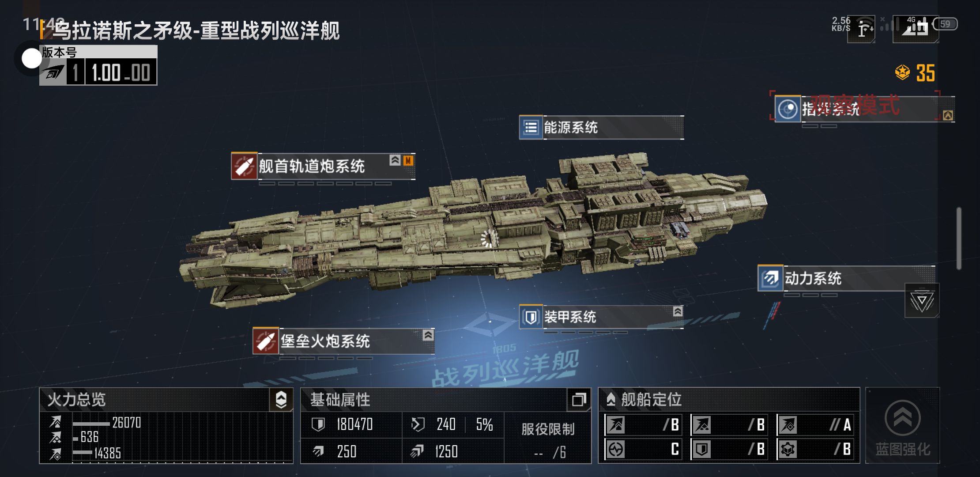Screen dimensions: 980x477
Task: Expand the 火力总览 panel arrows
Action: pos(281,400)
